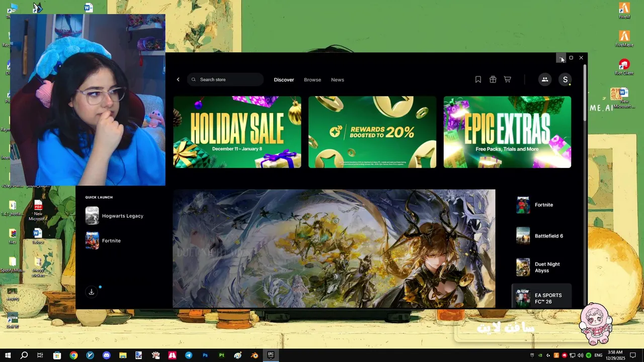Launch Hogwarts Legacy from Quick Launch
644x362 pixels.
click(115, 216)
